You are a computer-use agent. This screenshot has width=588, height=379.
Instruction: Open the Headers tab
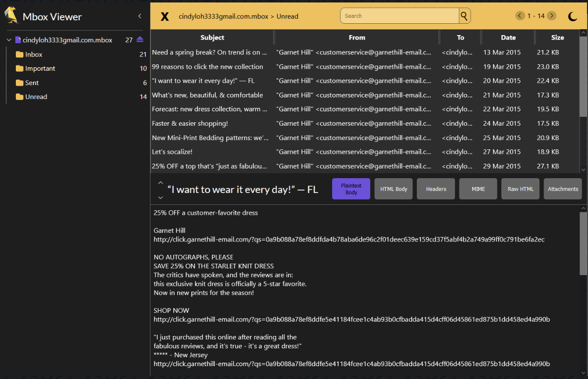[x=436, y=189]
